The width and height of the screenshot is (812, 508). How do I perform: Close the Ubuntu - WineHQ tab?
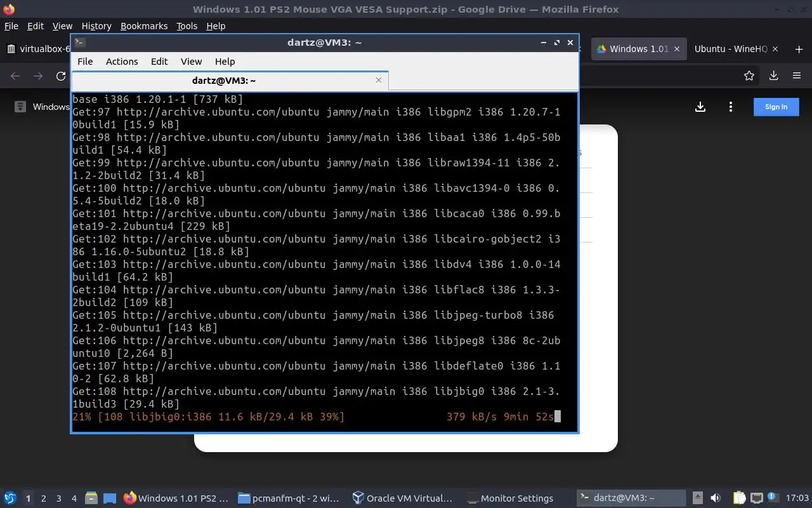(775, 49)
